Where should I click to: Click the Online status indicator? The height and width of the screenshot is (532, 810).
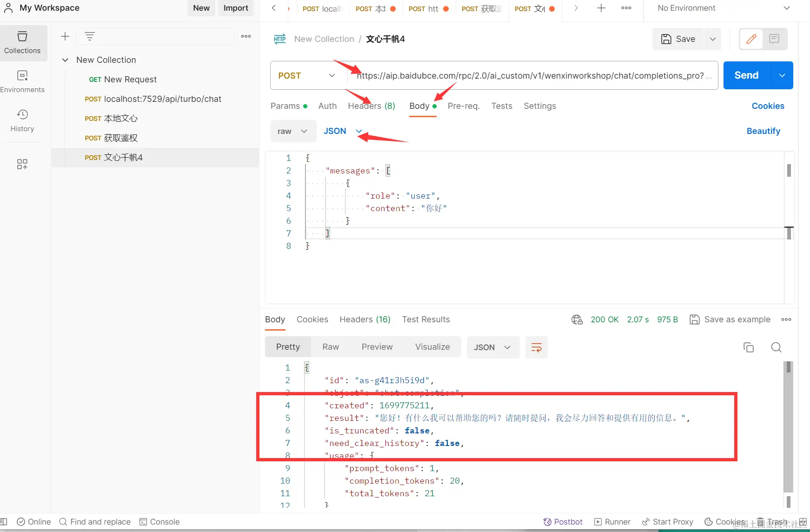click(33, 522)
